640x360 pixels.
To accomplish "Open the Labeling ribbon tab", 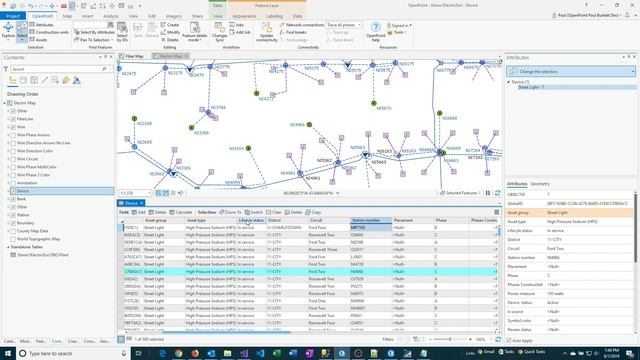I will tap(274, 16).
